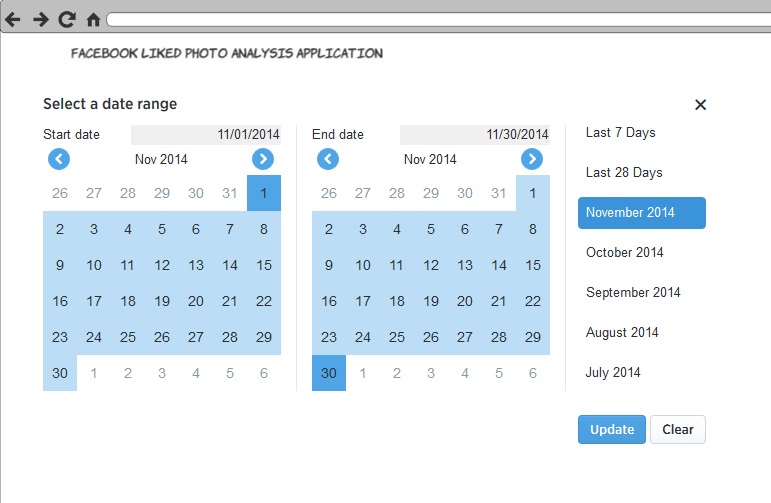
Task: Select day 25 in Start date calendar
Action: (128, 337)
